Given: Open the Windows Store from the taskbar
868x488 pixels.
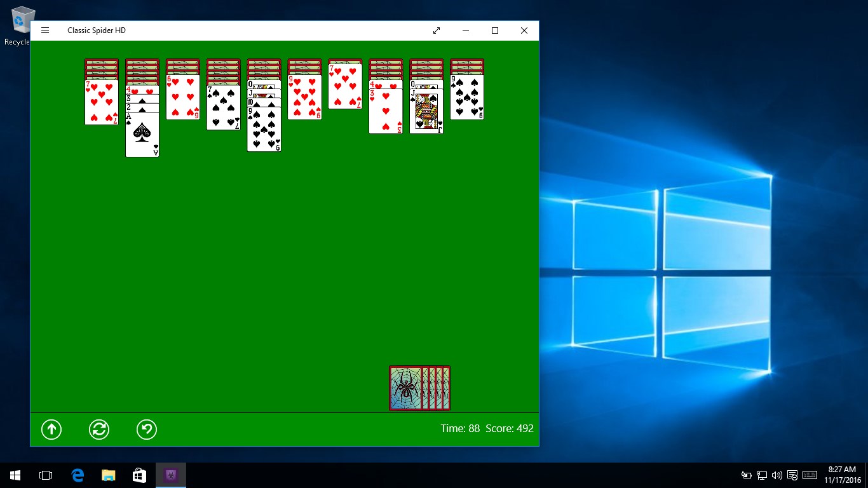Looking at the screenshot, I should pyautogui.click(x=139, y=475).
